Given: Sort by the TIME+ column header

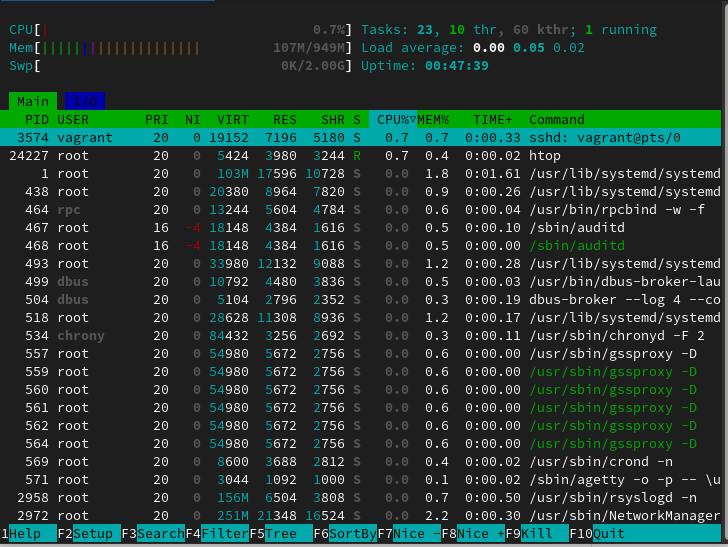Looking at the screenshot, I should coord(493,119).
